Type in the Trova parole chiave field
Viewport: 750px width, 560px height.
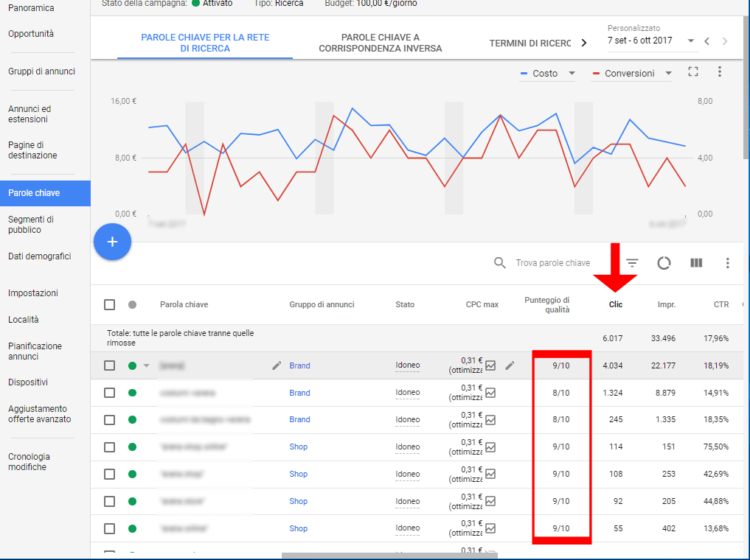point(553,263)
